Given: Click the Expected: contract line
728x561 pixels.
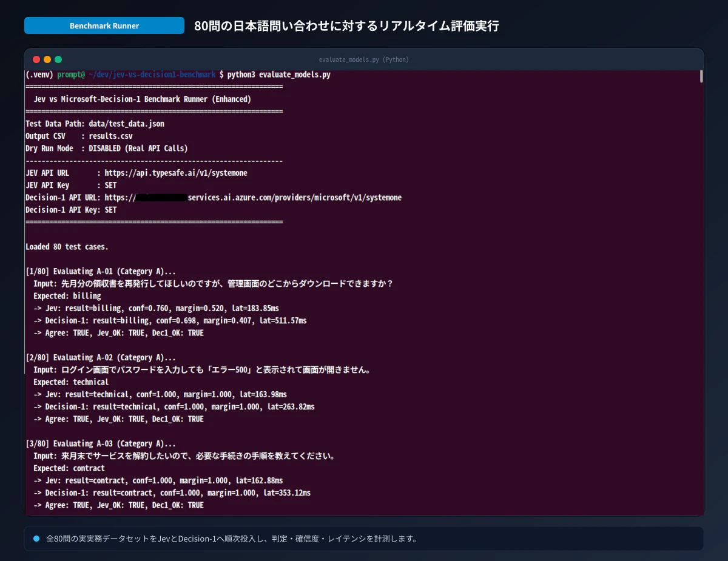Looking at the screenshot, I should [69, 468].
